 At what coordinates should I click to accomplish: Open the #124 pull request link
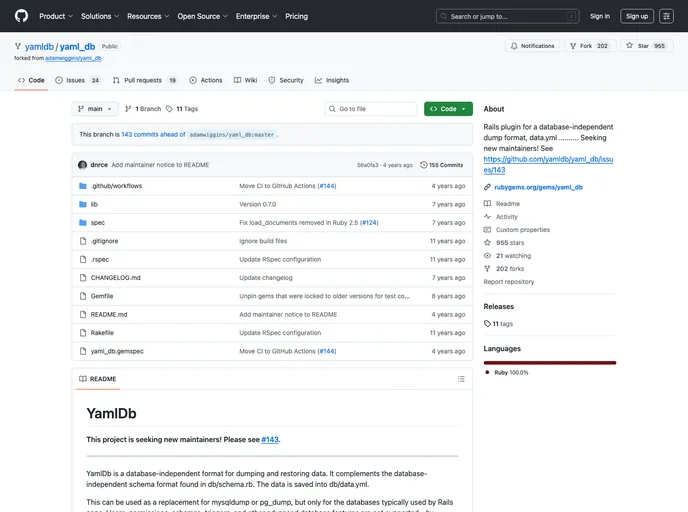(x=369, y=223)
